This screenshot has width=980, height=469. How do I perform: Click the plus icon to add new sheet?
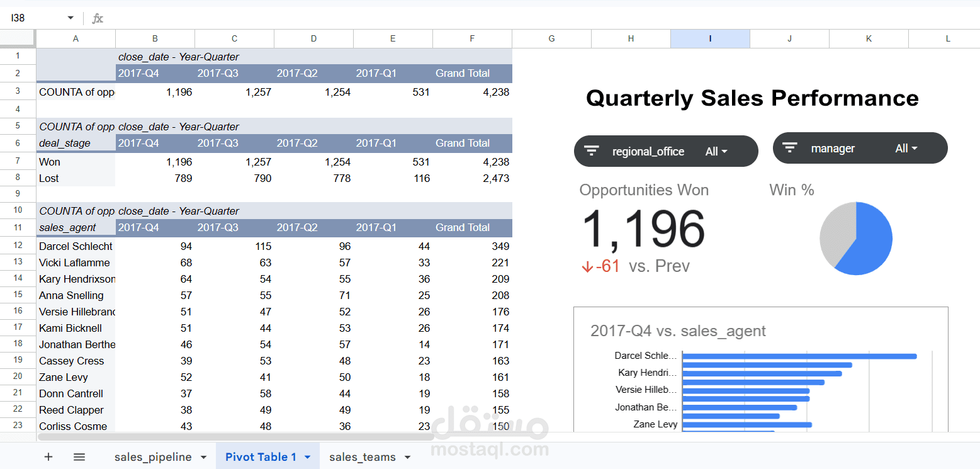click(x=48, y=456)
